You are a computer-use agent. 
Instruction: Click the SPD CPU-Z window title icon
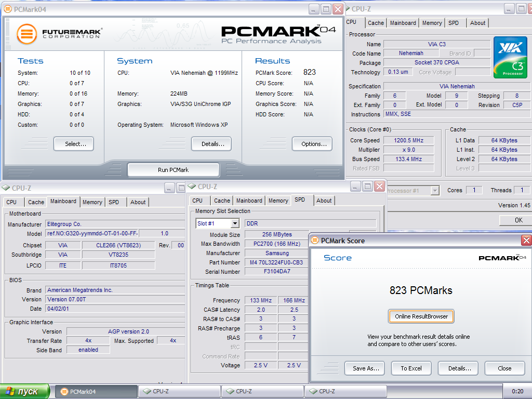click(x=192, y=187)
